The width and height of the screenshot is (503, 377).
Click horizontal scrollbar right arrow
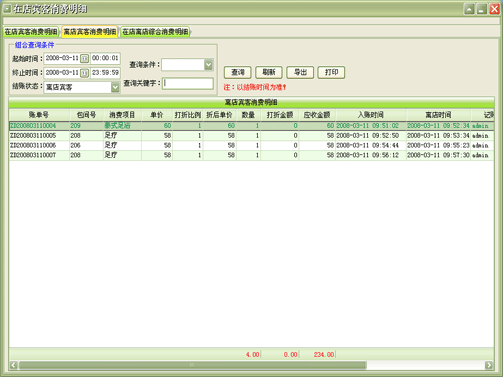pos(489,365)
